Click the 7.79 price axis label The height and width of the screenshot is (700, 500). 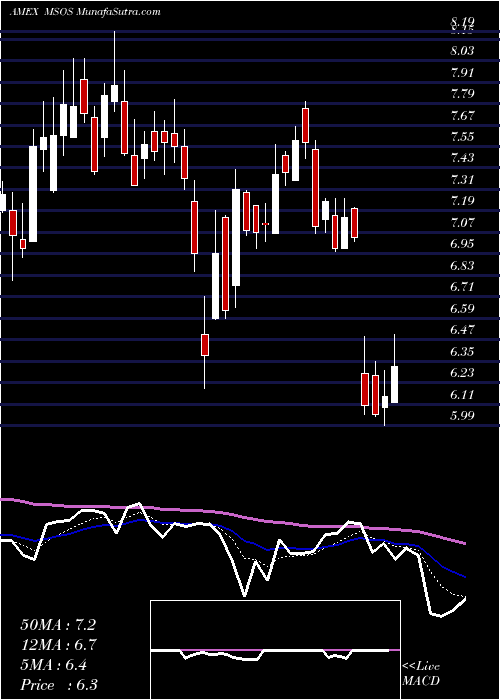[463, 94]
